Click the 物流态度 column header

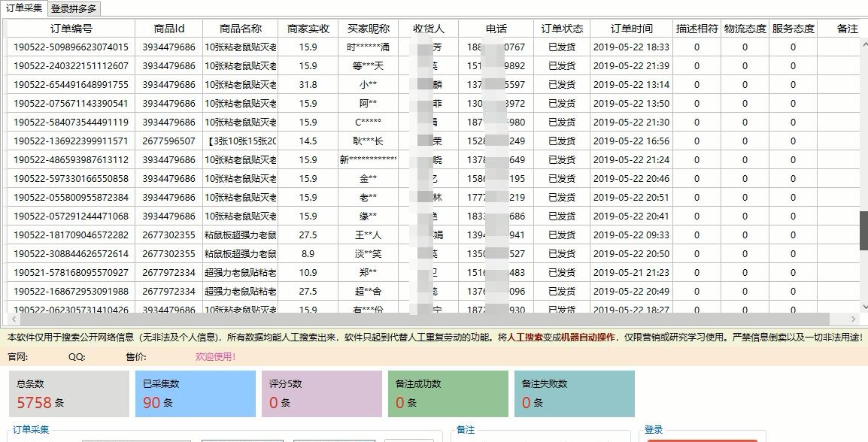point(745,29)
